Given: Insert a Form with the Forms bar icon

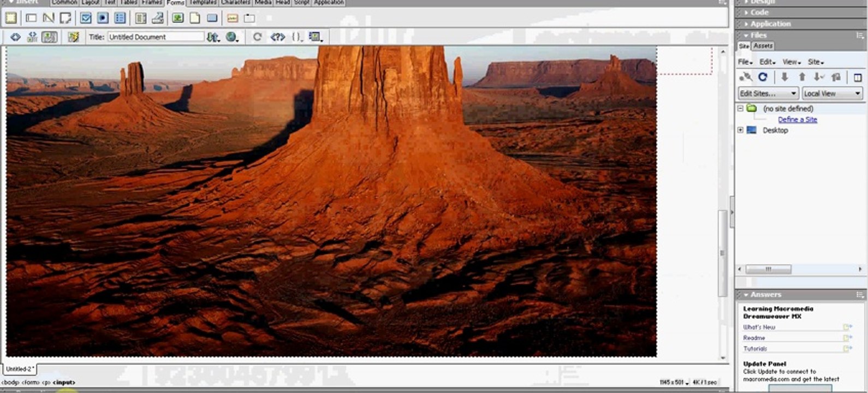Looking at the screenshot, I should pos(11,18).
